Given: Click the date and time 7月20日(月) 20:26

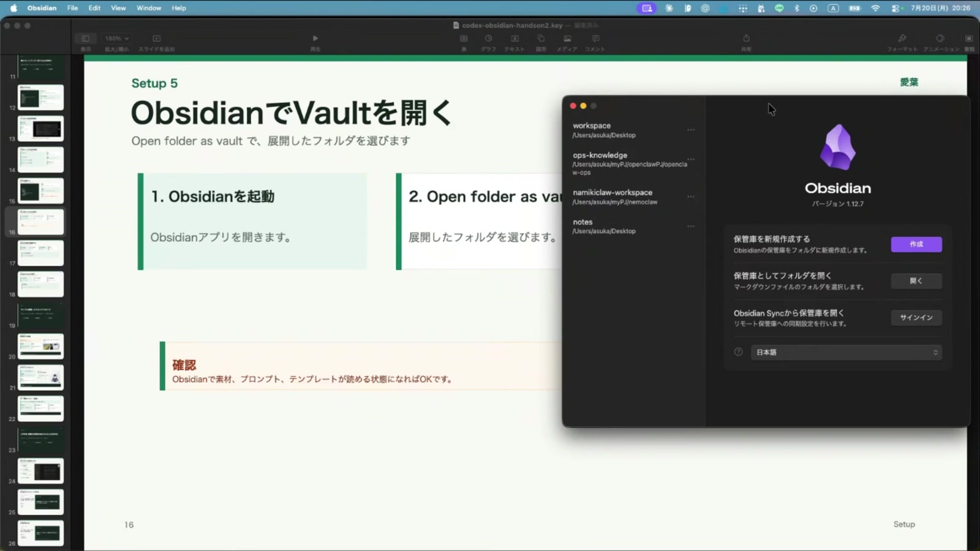Looking at the screenshot, I should point(940,8).
